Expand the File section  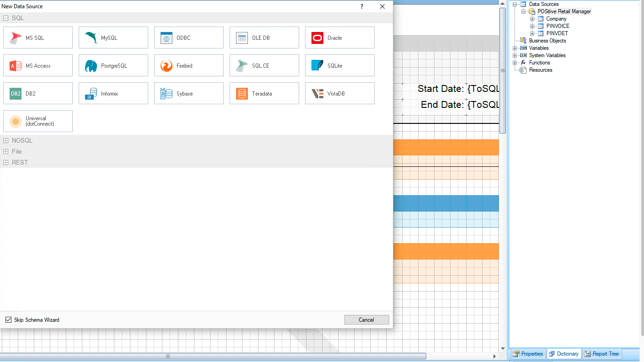point(6,151)
